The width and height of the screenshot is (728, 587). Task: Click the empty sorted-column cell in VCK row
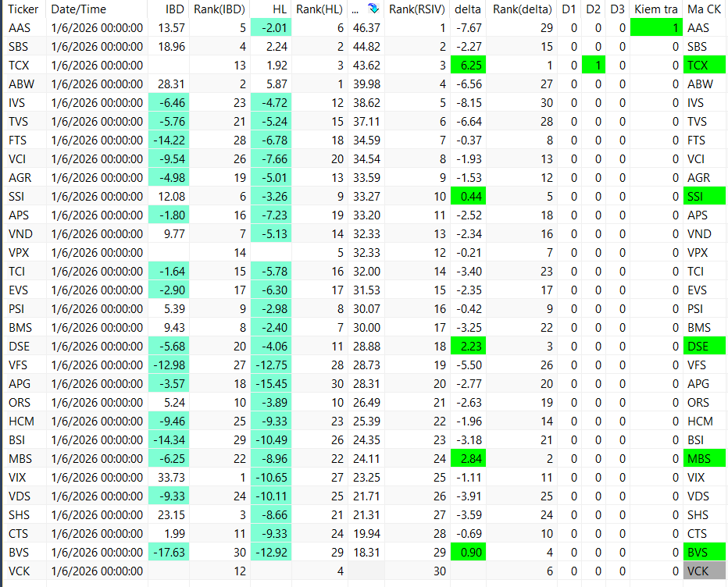[x=366, y=571]
